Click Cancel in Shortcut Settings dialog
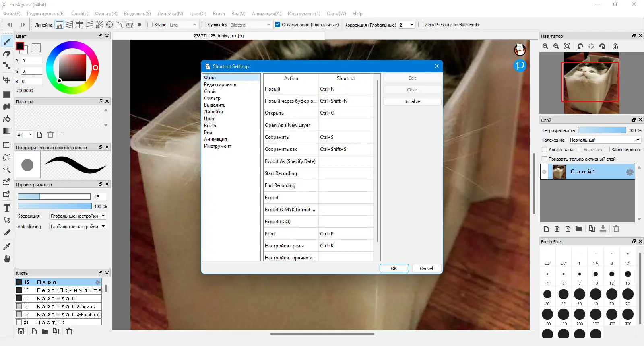 (427, 268)
